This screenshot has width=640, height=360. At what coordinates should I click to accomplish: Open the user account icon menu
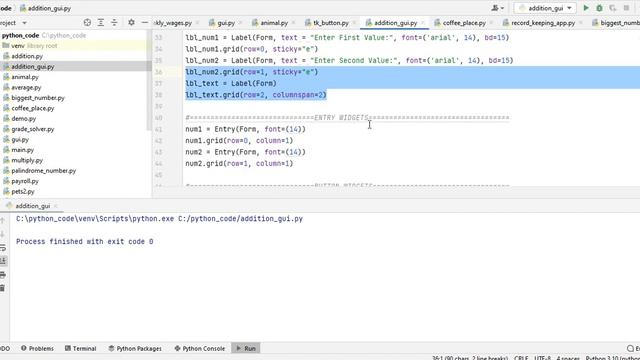tap(497, 8)
